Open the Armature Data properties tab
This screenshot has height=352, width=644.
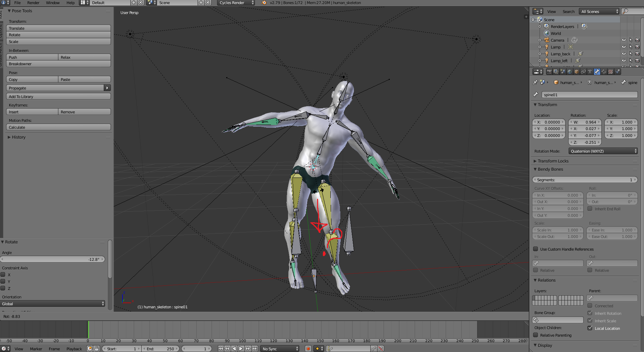point(590,72)
